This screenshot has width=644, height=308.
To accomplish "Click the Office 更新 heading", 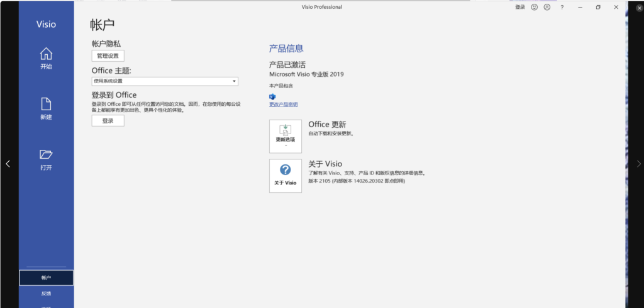I will (x=327, y=124).
